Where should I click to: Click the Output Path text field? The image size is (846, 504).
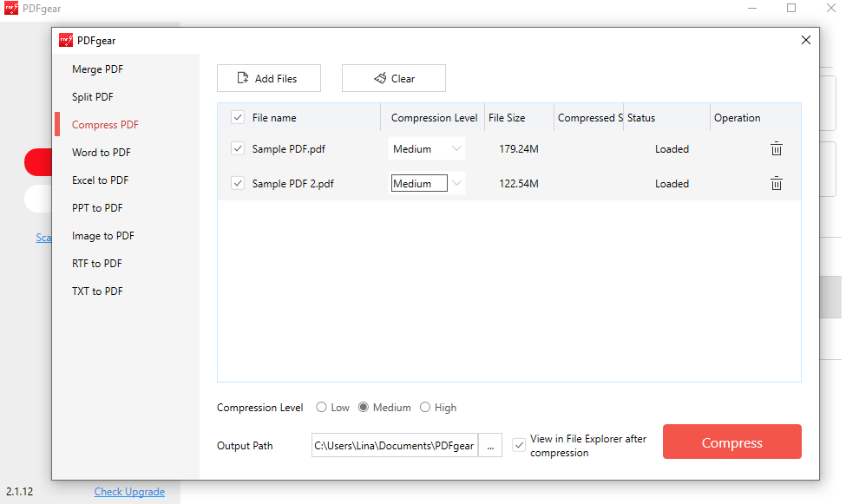coord(395,446)
